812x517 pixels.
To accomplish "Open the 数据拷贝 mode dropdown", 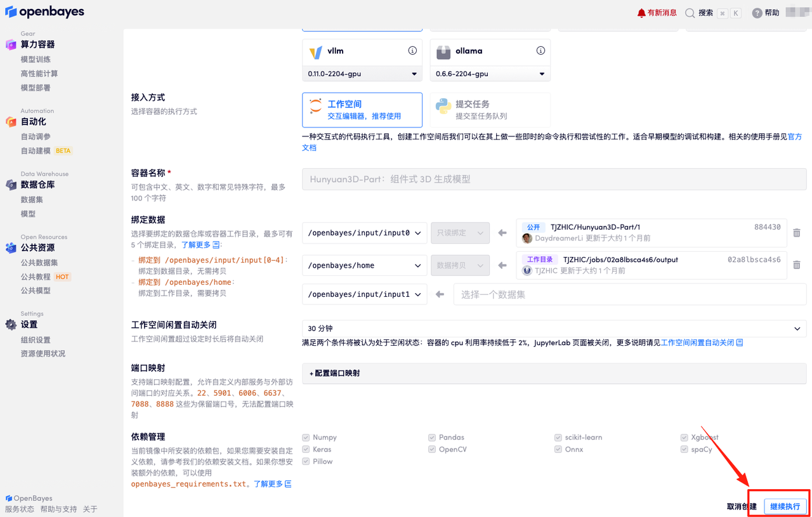I will point(460,265).
